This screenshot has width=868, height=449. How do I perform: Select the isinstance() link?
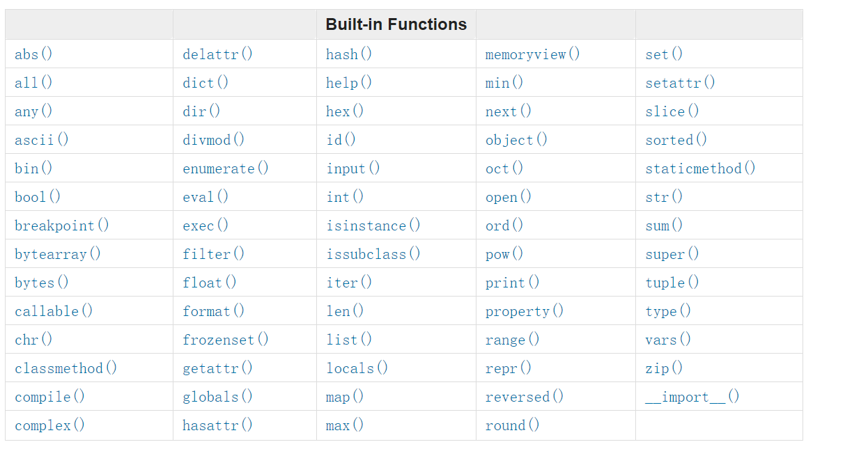tap(373, 226)
